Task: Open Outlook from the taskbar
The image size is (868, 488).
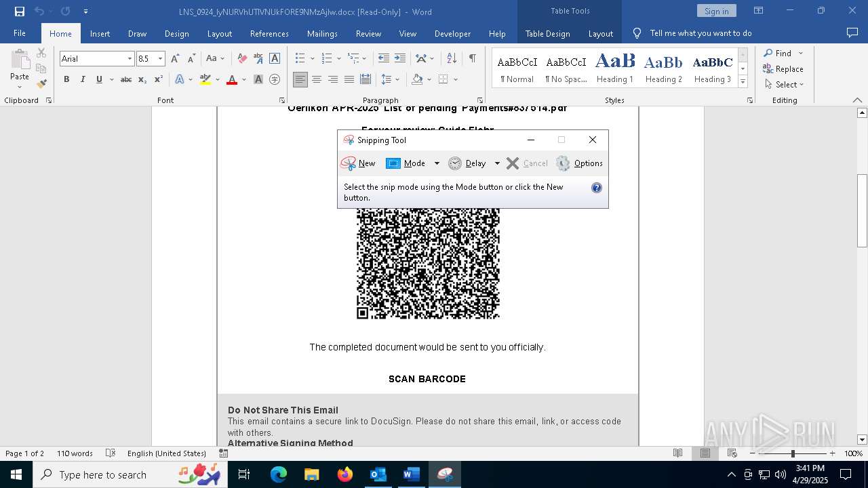Action: pyautogui.click(x=378, y=474)
